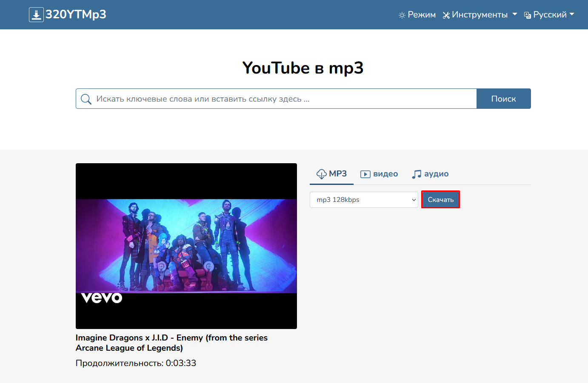This screenshot has width=588, height=383.
Task: Click the play icon beside видео
Action: [365, 174]
